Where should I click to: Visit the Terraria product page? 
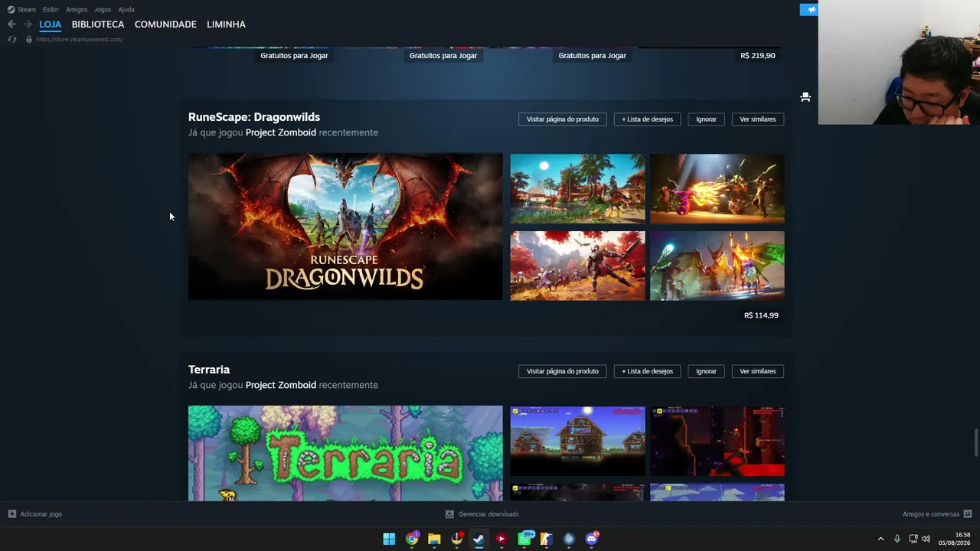coord(563,371)
